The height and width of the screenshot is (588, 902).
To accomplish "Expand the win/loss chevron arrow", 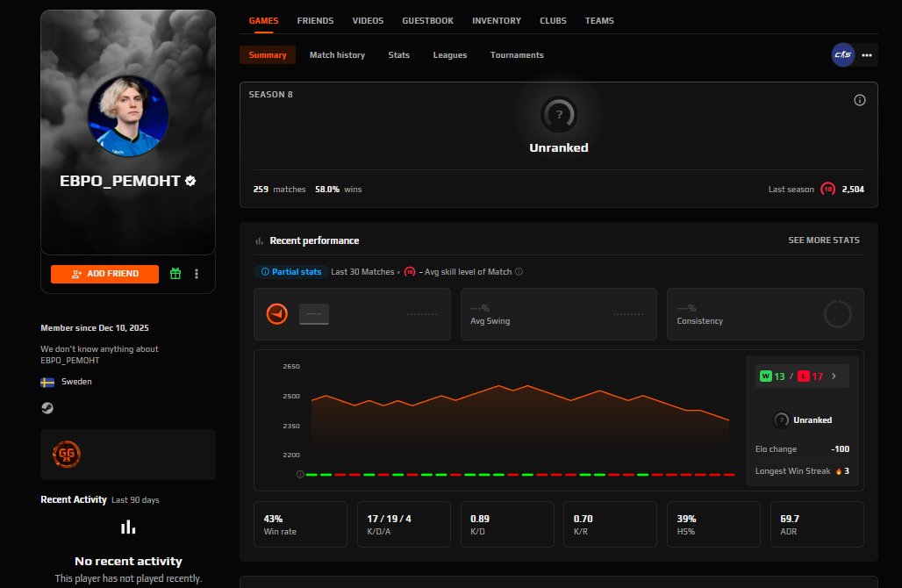I will (x=834, y=376).
